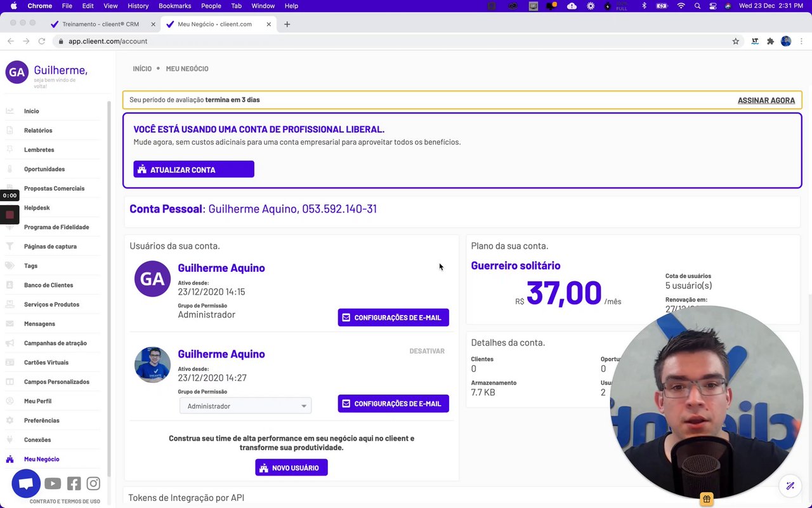
Task: Open the Window menu
Action: coord(263,6)
